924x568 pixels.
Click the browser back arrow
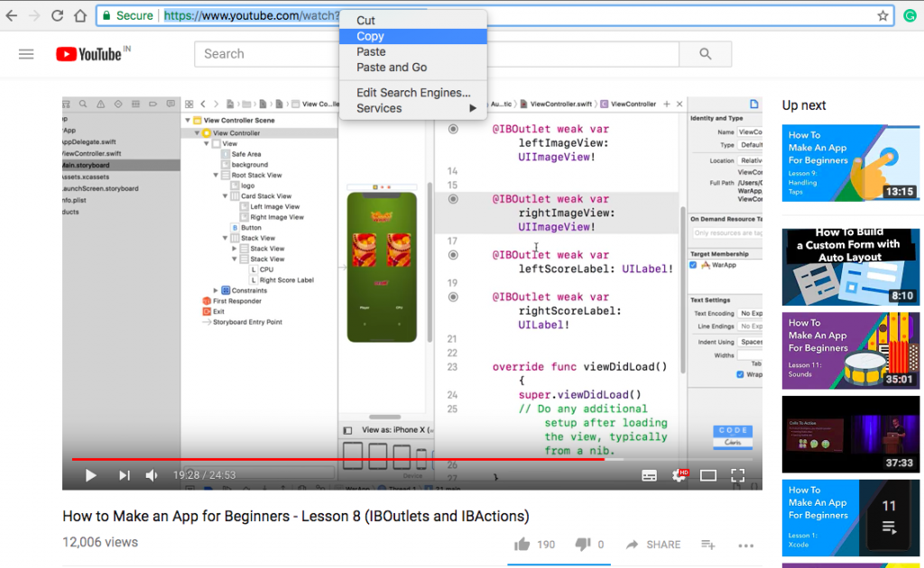pyautogui.click(x=11, y=16)
